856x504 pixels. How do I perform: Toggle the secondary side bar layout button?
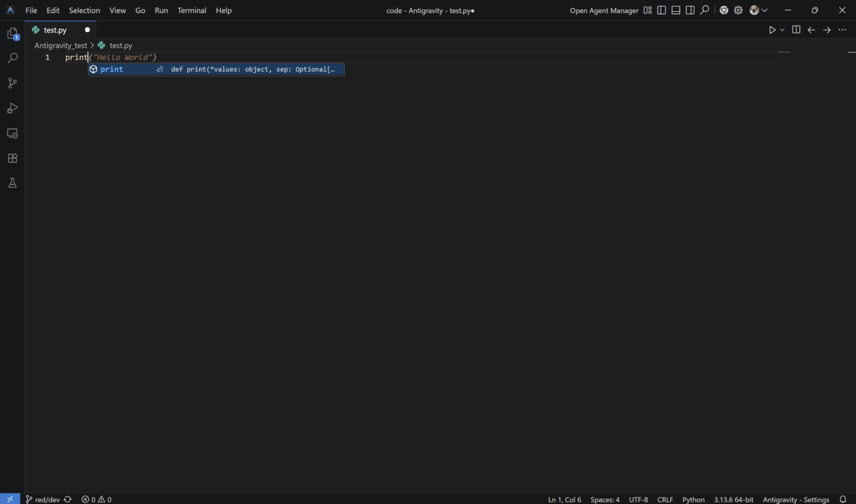click(690, 10)
